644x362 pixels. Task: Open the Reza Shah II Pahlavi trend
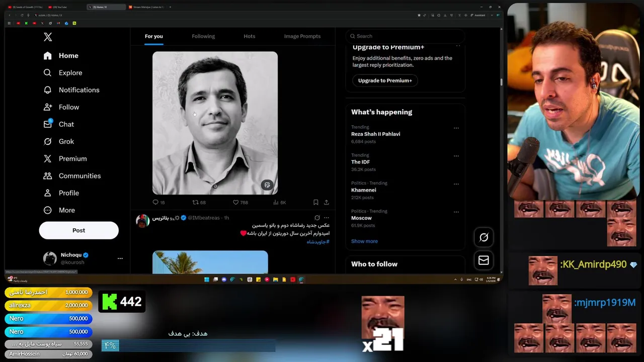[x=375, y=134]
